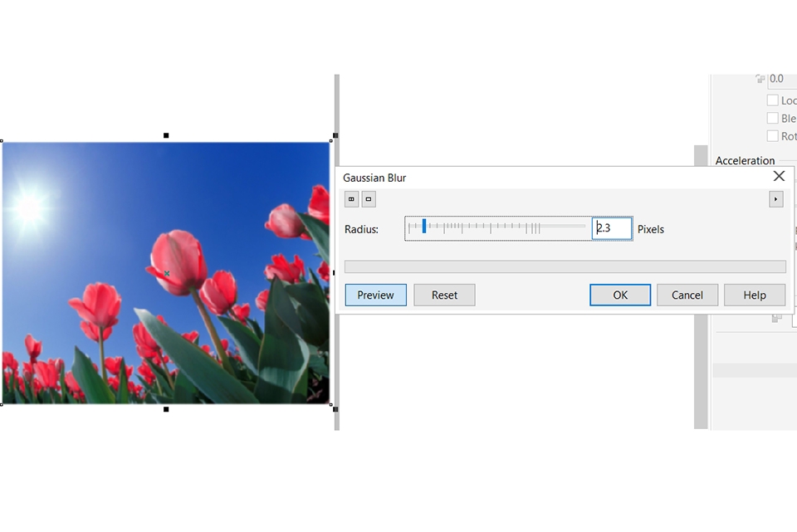The image size is (797, 532).
Task: Close the Gaussian Blur dialog with X
Action: (x=779, y=176)
